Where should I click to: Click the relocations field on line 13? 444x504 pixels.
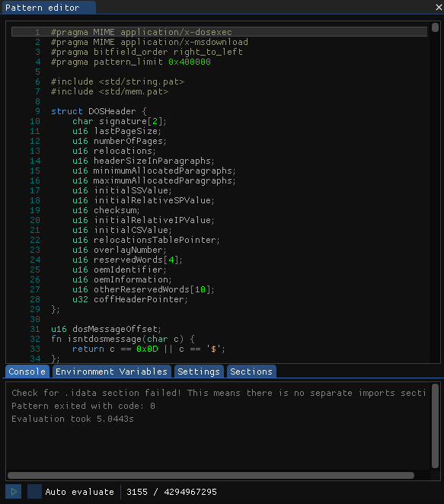113,151
